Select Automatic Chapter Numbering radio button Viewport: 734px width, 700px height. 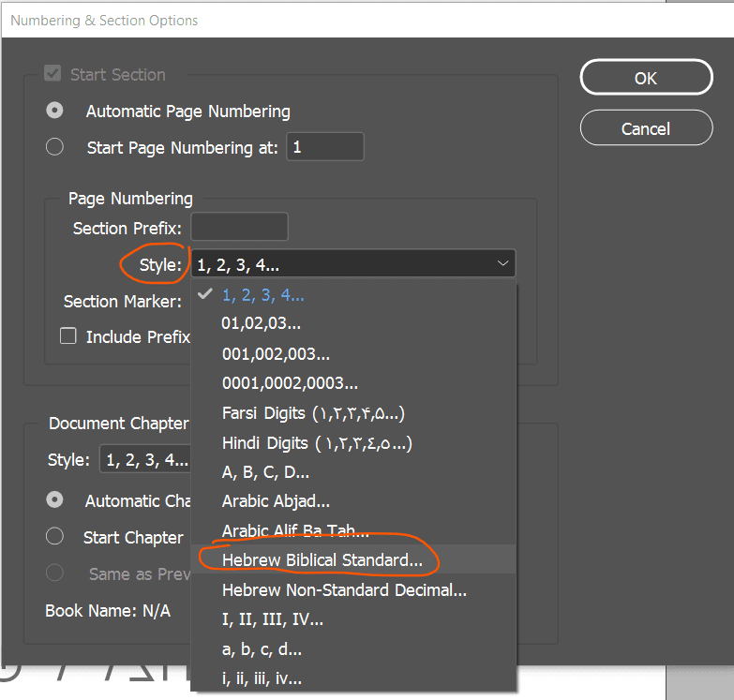pos(56,499)
